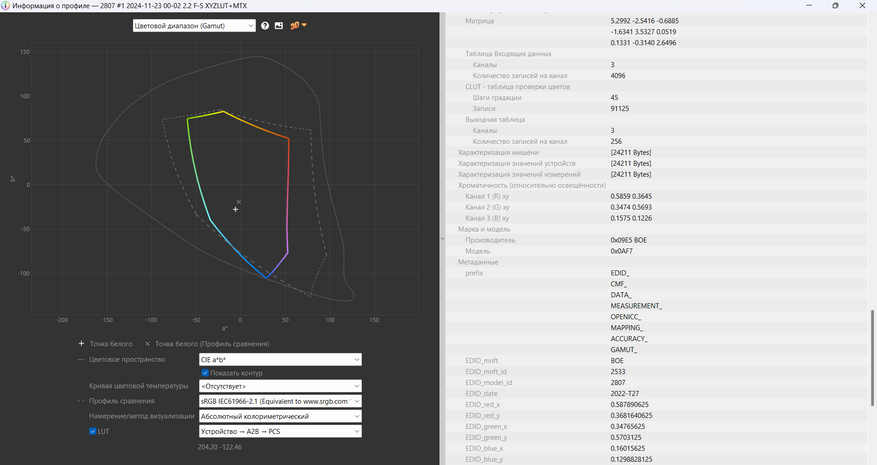Maximize the profile information window
The image size is (877, 465).
[x=835, y=5]
